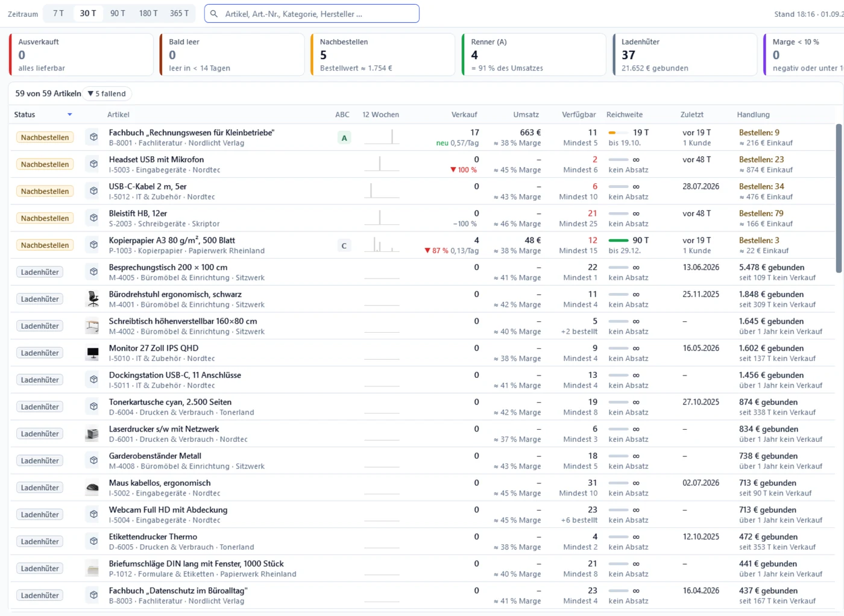
Task: Click 'Bestellen: 9' for Fachbuch Rechnungswesen
Action: pos(759,133)
